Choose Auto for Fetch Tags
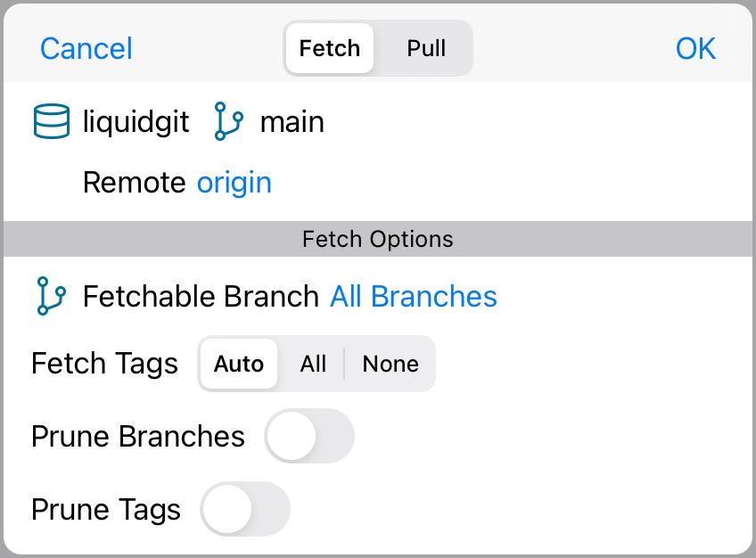This screenshot has height=558, width=756. click(238, 364)
